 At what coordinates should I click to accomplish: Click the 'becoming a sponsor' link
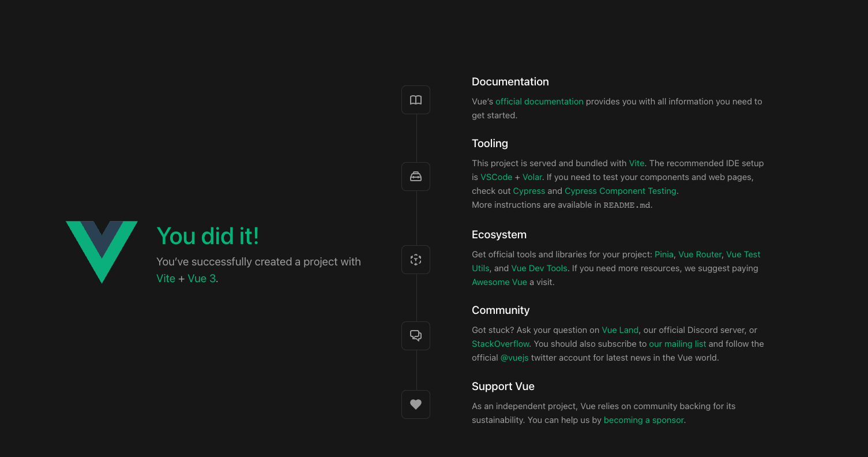point(644,420)
